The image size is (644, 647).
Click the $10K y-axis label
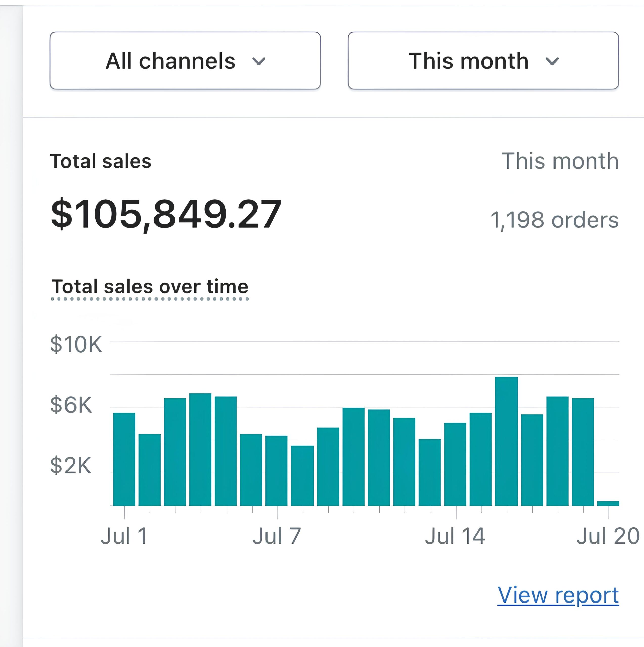76,344
